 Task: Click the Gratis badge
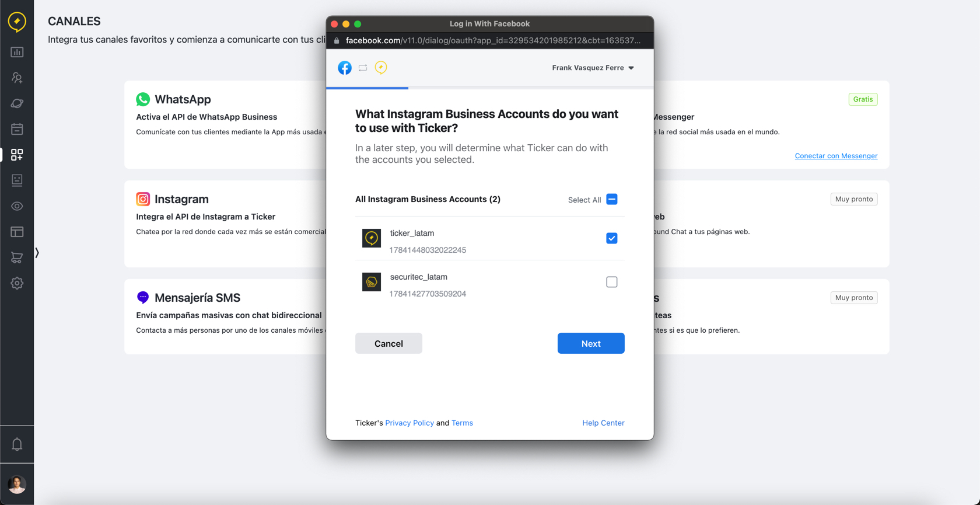click(x=863, y=99)
